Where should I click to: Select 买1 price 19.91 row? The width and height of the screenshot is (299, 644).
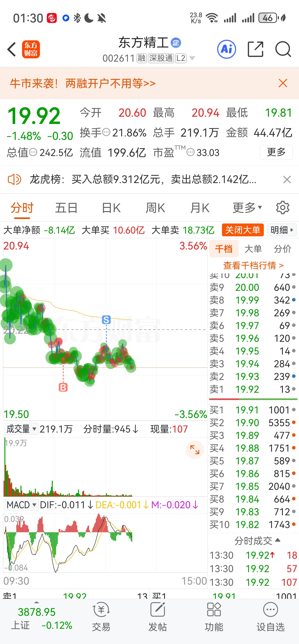(x=253, y=410)
